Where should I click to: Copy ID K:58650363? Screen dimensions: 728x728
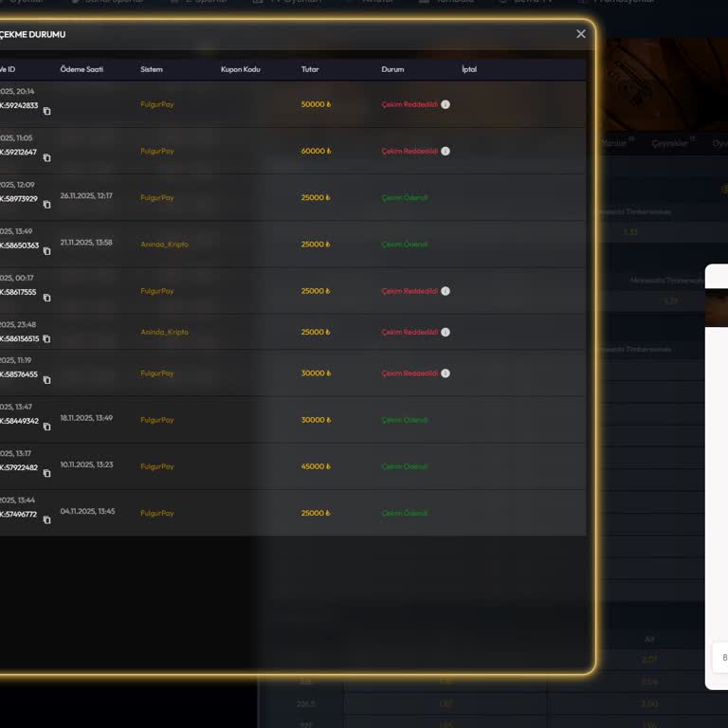[46, 251]
